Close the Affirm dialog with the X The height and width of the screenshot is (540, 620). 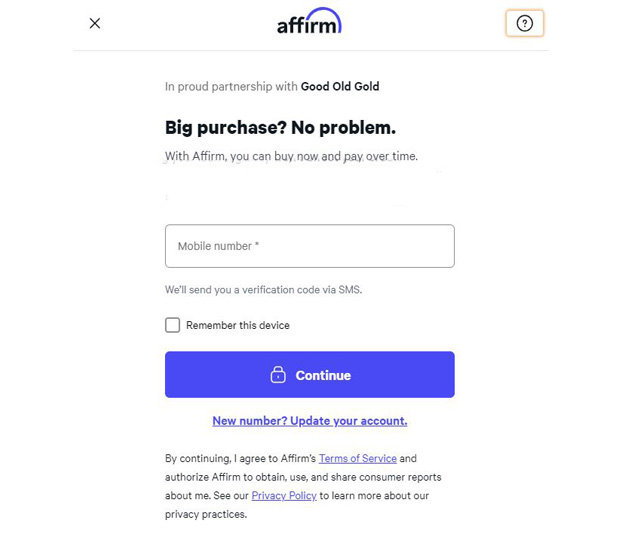[x=95, y=23]
